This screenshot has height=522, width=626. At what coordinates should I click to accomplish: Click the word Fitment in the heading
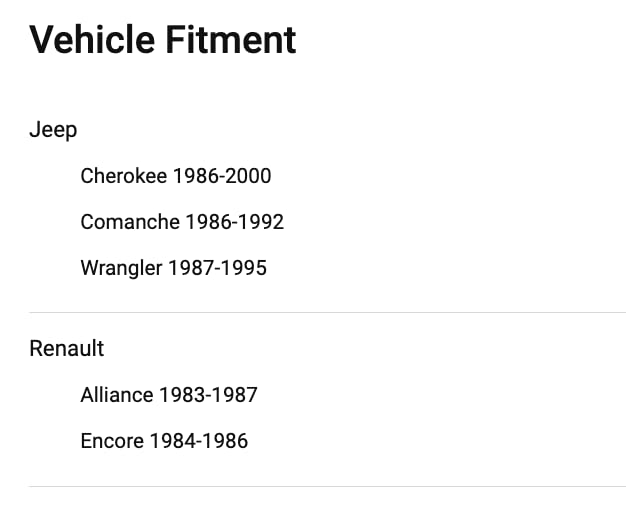[231, 39]
